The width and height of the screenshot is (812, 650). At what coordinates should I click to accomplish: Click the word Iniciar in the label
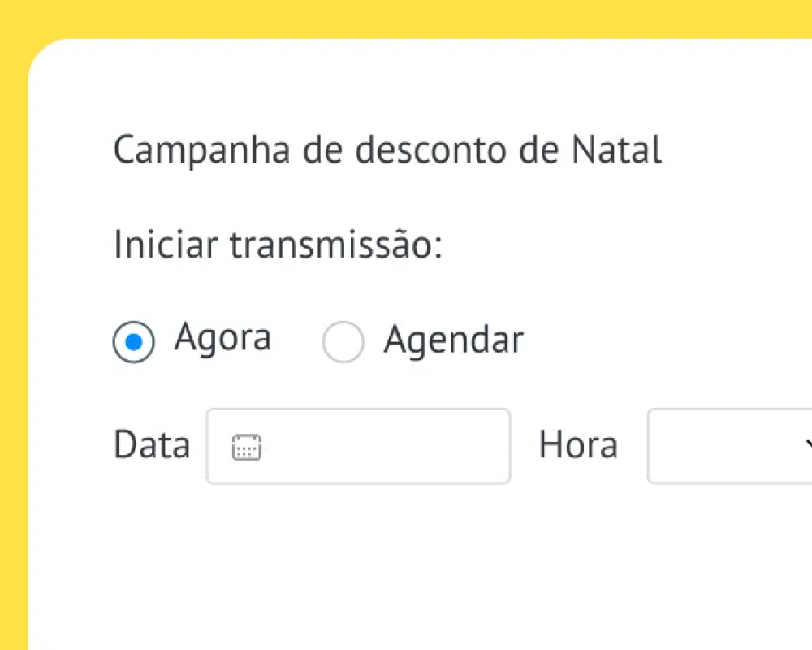click(166, 245)
